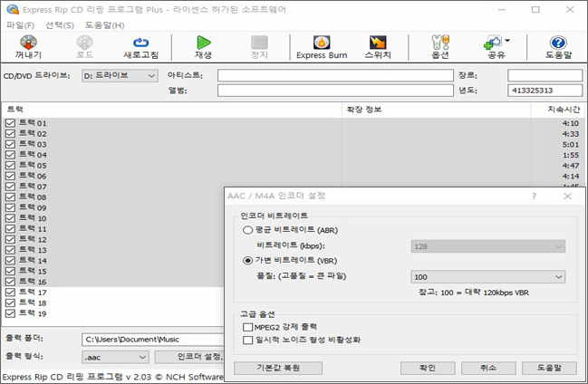Uncheck track 05 checkbox
Viewport: 588px width, 384px height.
point(10,166)
